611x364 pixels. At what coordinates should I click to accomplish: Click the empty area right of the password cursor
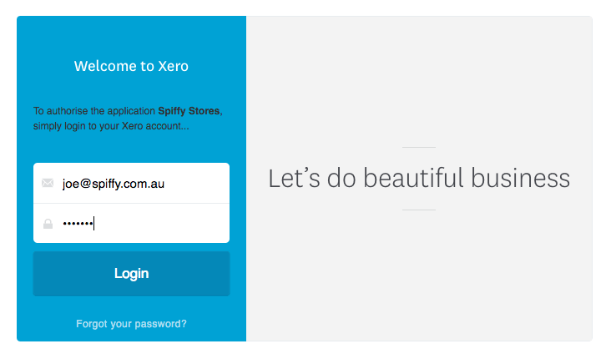point(162,224)
